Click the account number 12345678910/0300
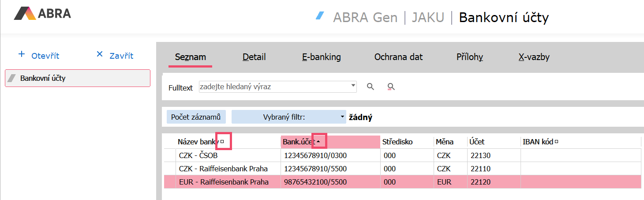 315,155
